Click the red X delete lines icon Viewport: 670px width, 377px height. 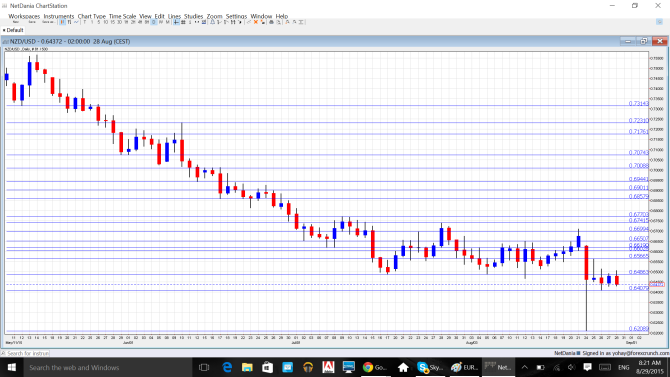(x=256, y=22)
